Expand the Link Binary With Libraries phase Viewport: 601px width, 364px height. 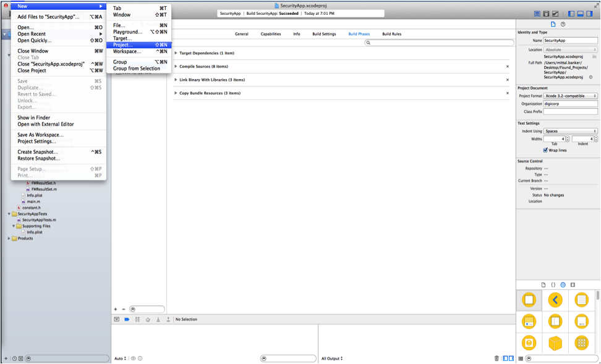coord(176,80)
